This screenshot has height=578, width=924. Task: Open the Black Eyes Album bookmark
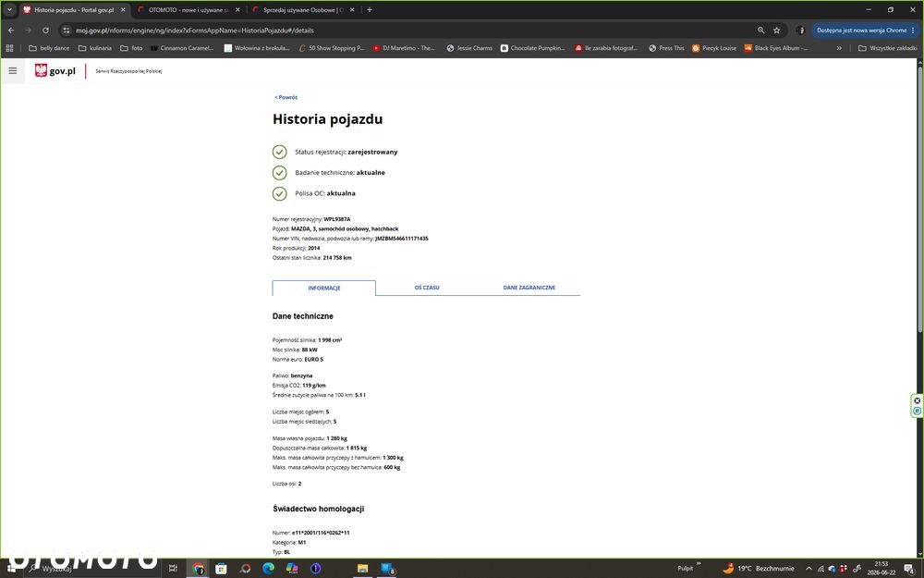click(x=776, y=48)
